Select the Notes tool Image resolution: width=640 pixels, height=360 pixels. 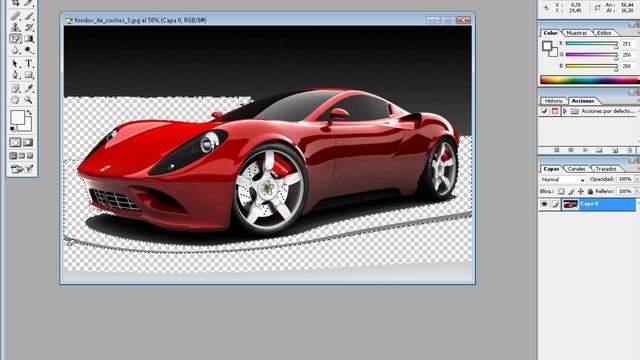tap(16, 88)
